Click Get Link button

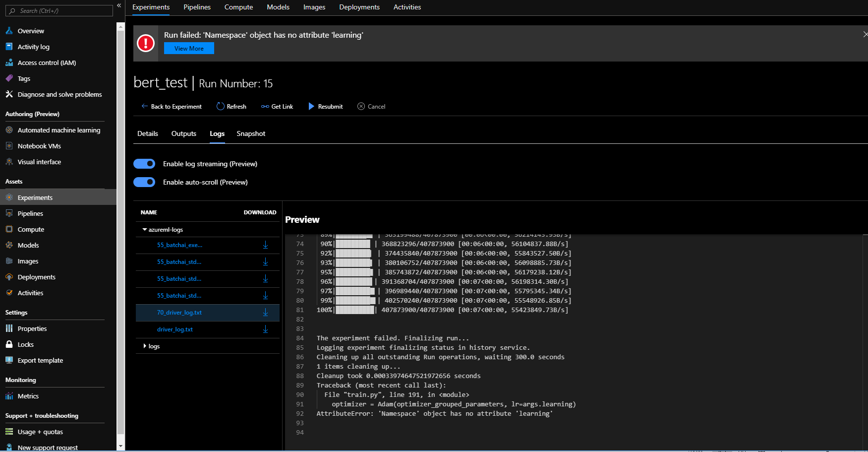point(277,106)
